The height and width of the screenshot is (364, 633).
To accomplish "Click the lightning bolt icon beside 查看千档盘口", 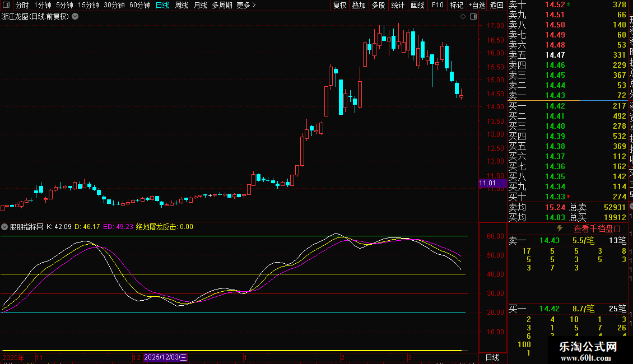I will click(x=559, y=228).
